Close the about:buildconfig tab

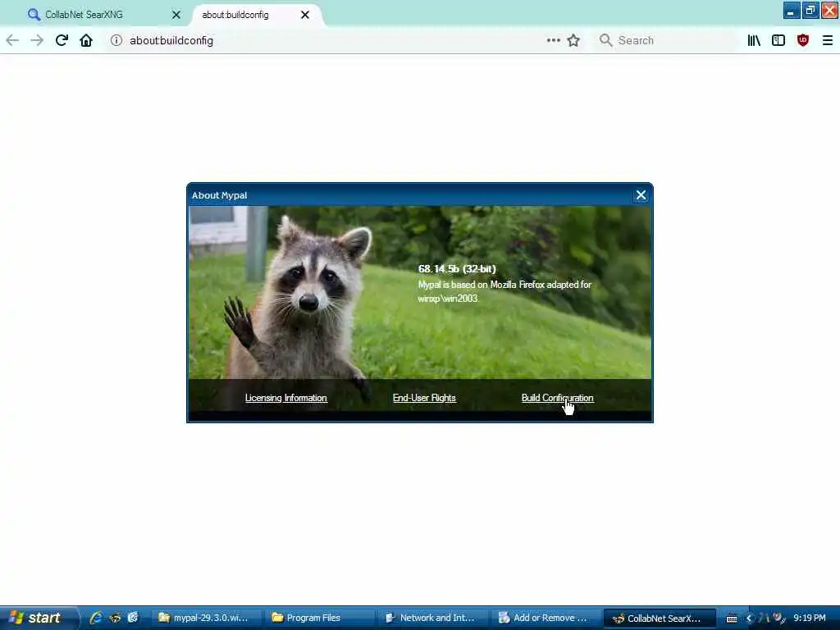[x=305, y=15]
